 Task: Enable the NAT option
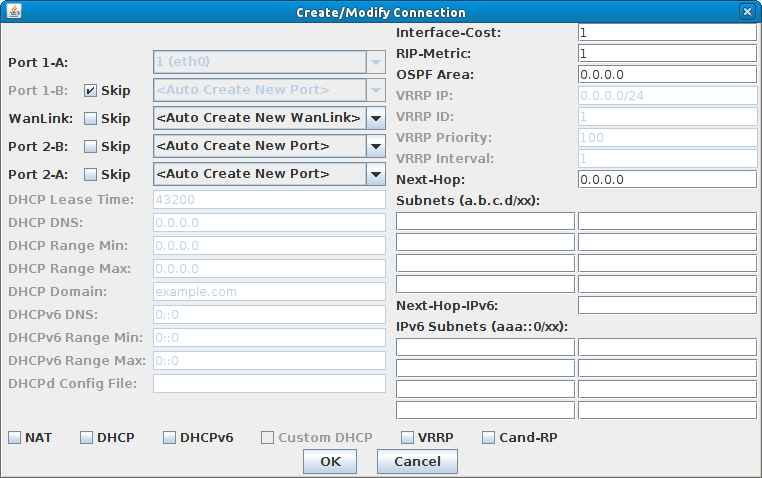(x=15, y=438)
